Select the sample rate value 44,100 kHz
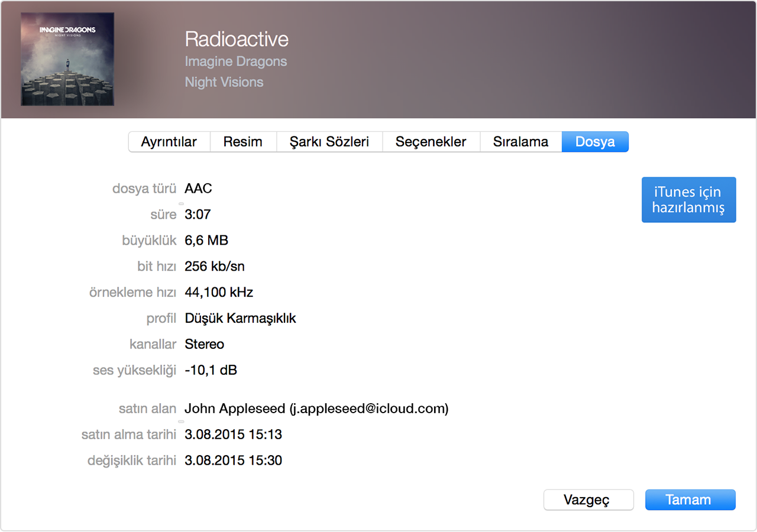Screen dimensions: 757x532 click(x=219, y=293)
